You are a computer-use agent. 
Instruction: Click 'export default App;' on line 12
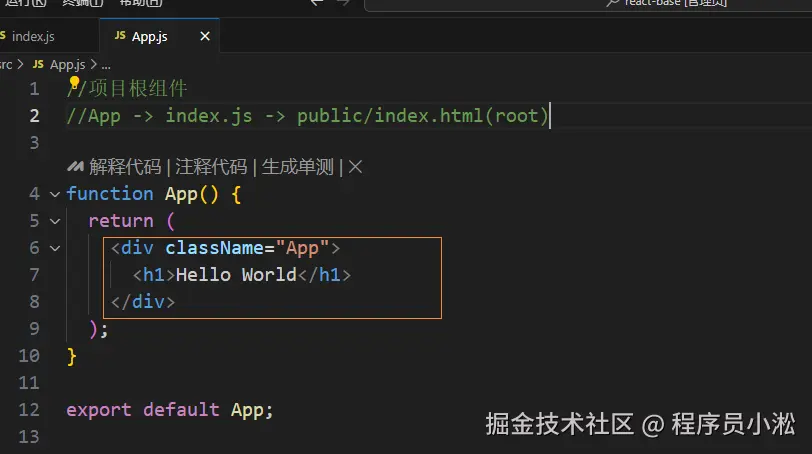click(169, 409)
